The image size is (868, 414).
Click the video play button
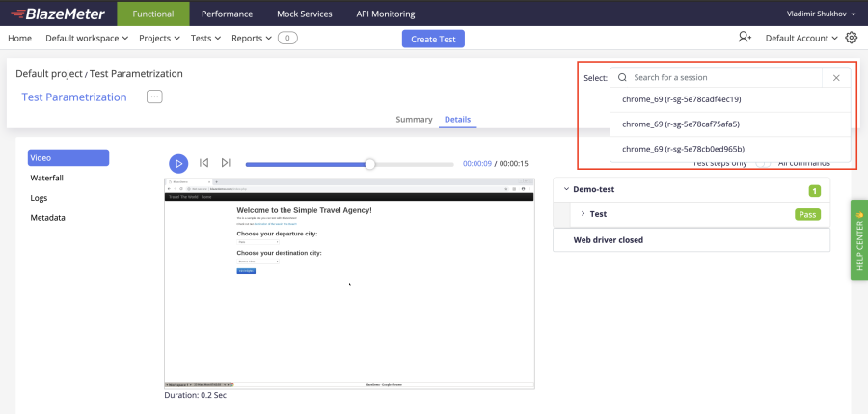click(x=178, y=164)
